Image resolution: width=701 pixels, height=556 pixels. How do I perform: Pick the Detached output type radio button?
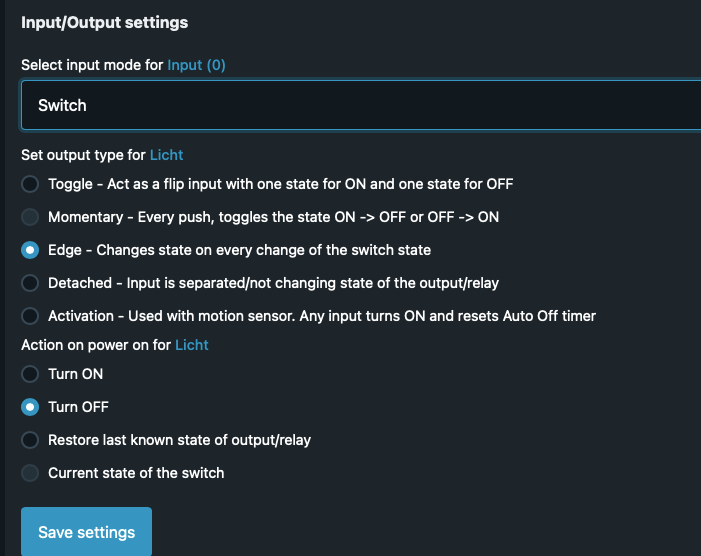30,283
